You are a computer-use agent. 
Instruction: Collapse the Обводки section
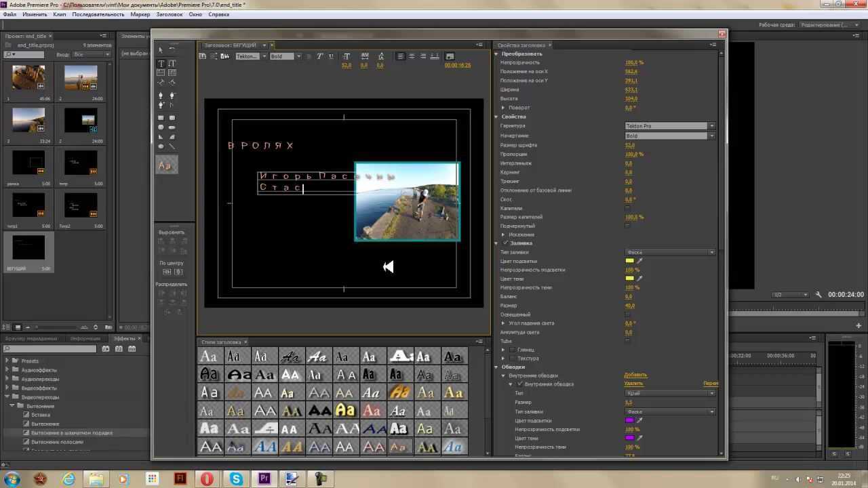click(496, 367)
